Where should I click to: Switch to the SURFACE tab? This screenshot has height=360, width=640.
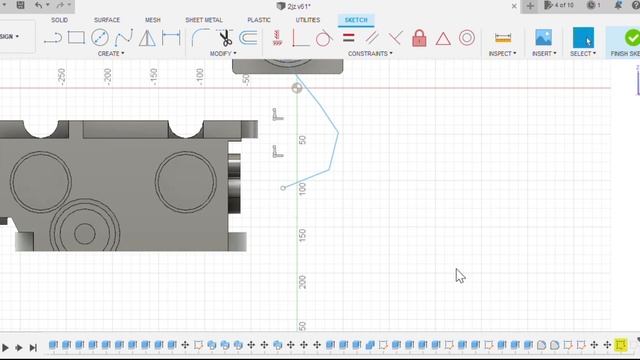[x=107, y=20]
